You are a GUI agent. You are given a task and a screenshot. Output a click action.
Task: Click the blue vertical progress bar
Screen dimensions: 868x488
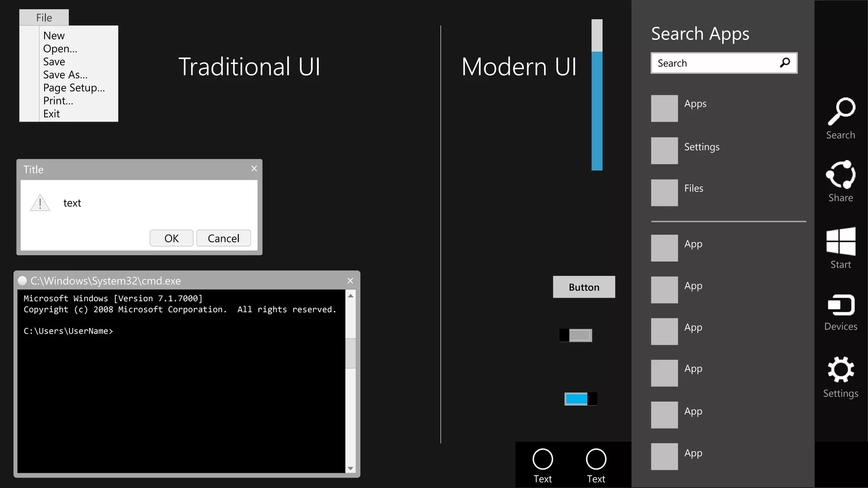597,111
